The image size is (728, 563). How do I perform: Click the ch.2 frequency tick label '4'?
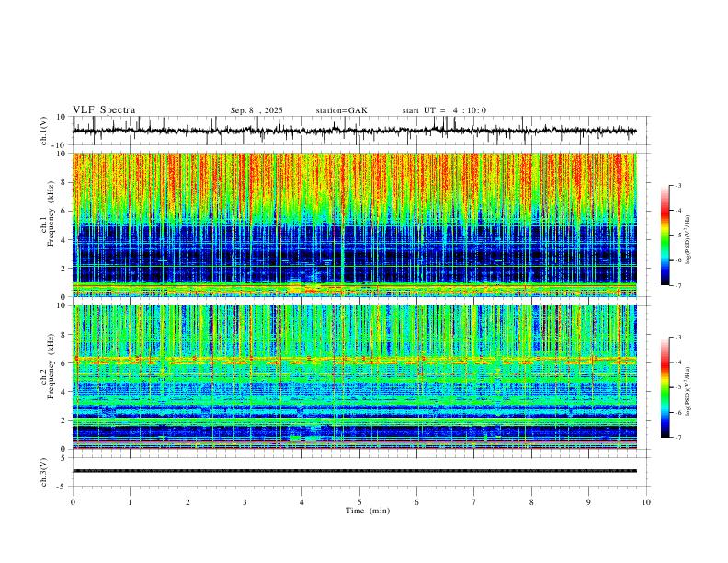pyautogui.click(x=63, y=392)
